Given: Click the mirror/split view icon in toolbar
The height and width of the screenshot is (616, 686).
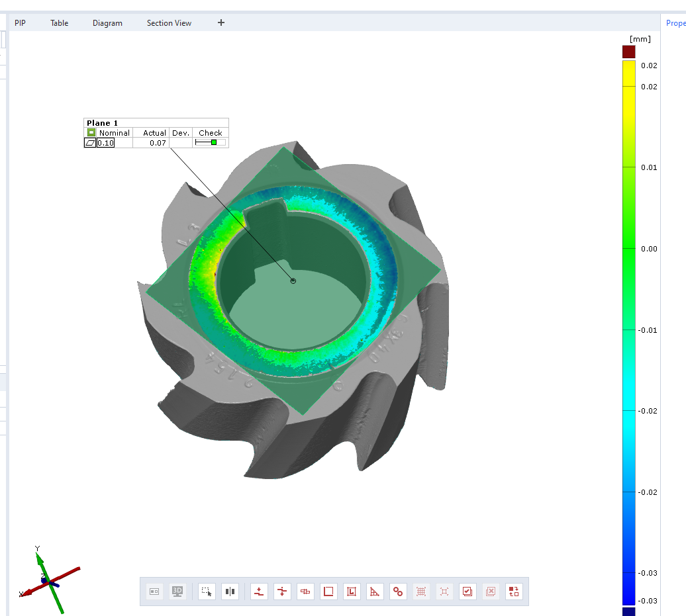Looking at the screenshot, I should (230, 592).
